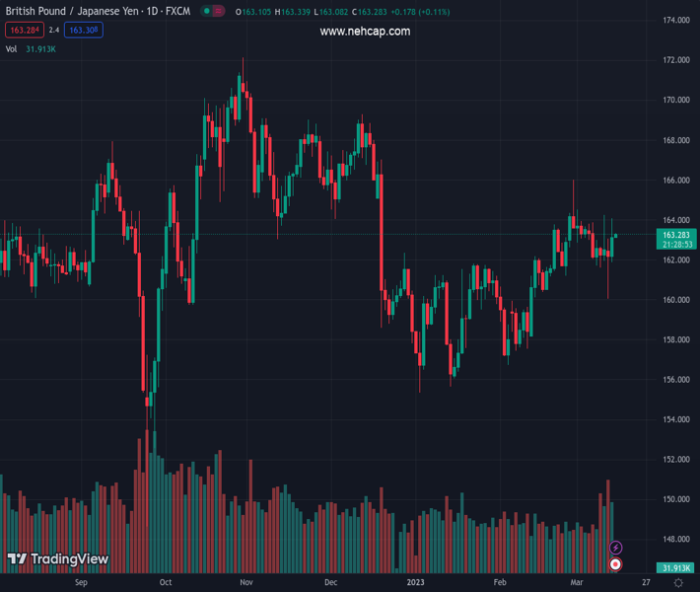Viewport: 700px width, 592px height.
Task: Click the Vol indicator legend label
Action: tap(11, 48)
